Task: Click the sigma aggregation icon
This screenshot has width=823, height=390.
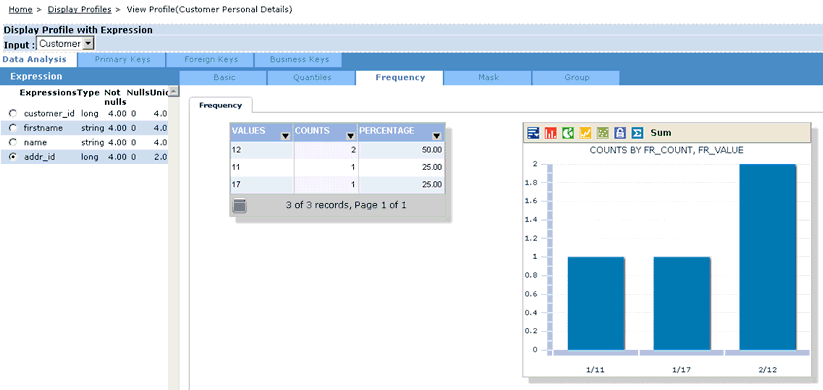Action: point(637,133)
